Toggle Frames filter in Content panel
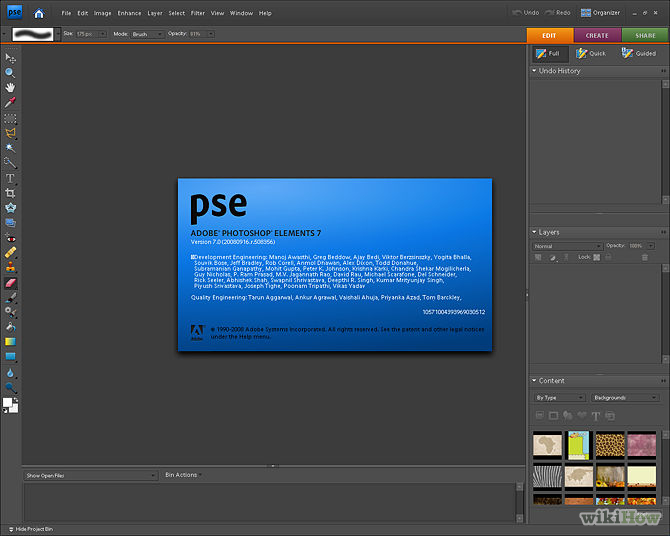 tap(553, 415)
